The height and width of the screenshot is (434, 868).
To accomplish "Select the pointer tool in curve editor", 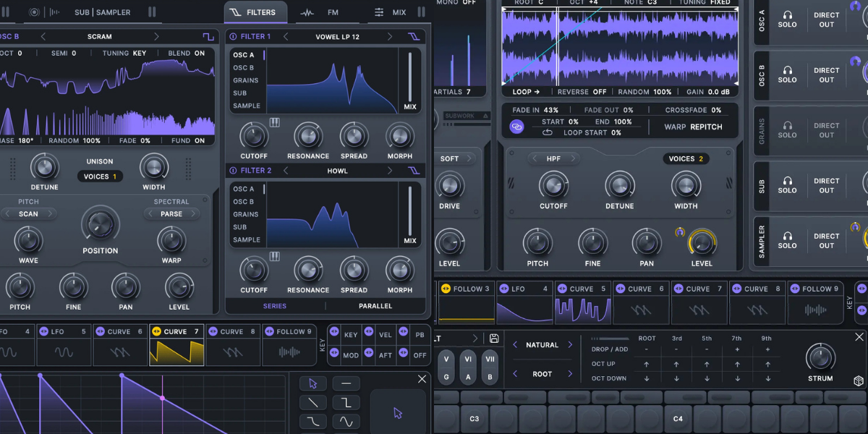I will click(x=313, y=383).
